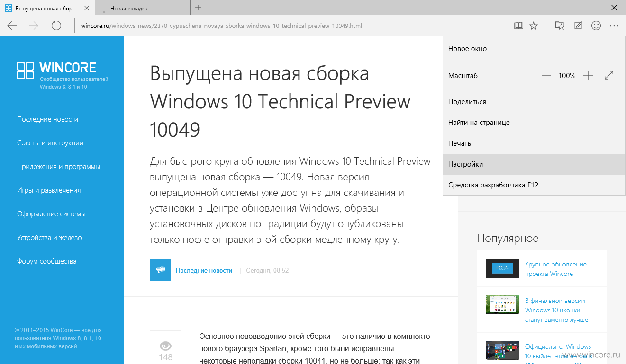The width and height of the screenshot is (626, 364).
Task: Make a web note pen icon
Action: (x=578, y=26)
